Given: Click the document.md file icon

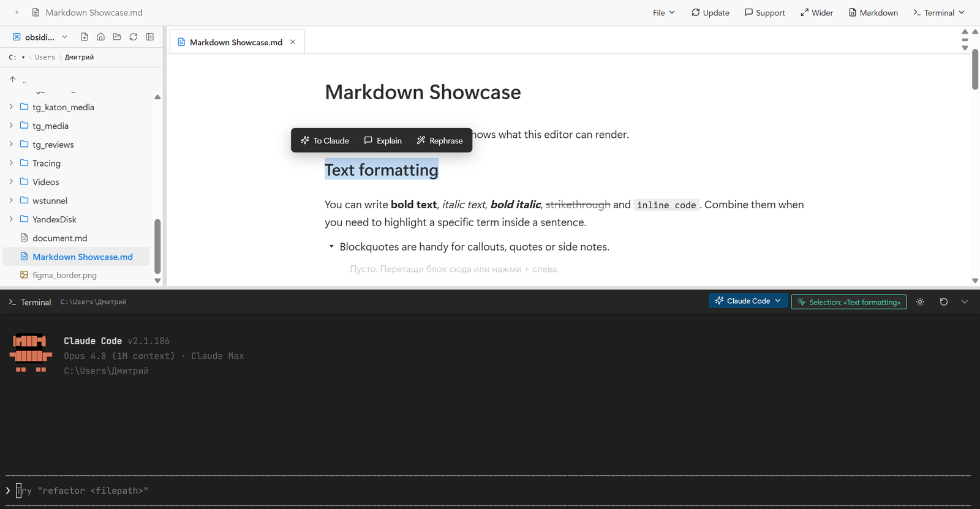Looking at the screenshot, I should (24, 238).
